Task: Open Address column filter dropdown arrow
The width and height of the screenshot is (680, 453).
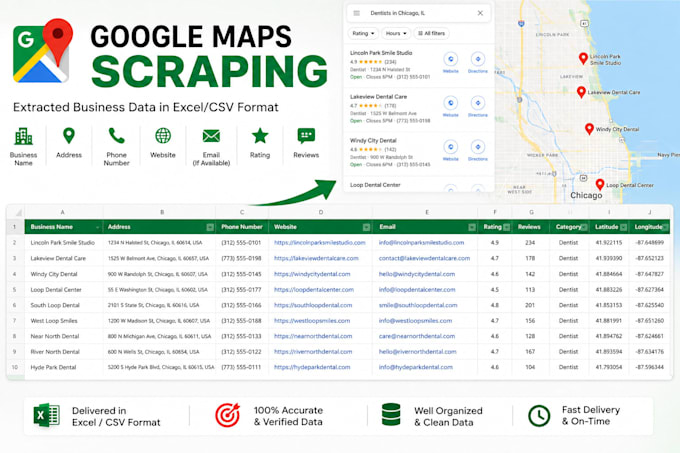Action: (x=210, y=227)
